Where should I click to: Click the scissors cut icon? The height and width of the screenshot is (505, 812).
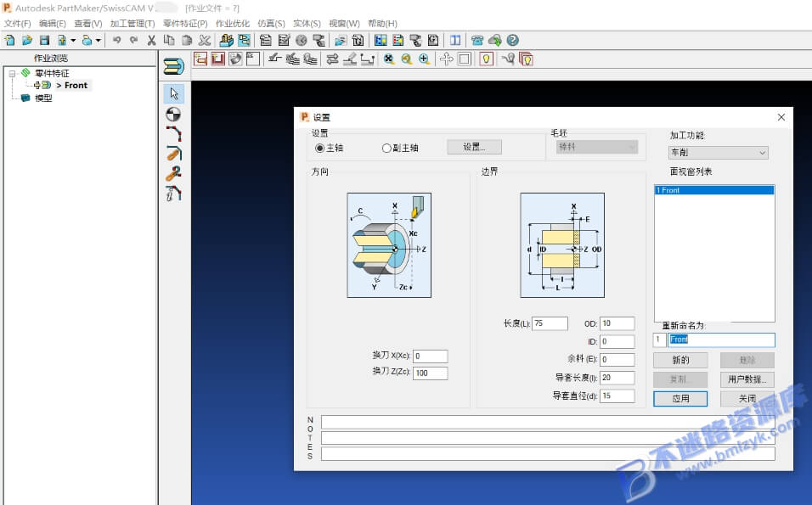151,41
